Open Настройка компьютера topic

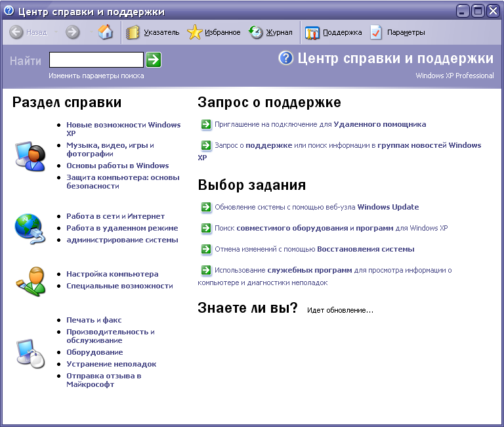click(112, 274)
